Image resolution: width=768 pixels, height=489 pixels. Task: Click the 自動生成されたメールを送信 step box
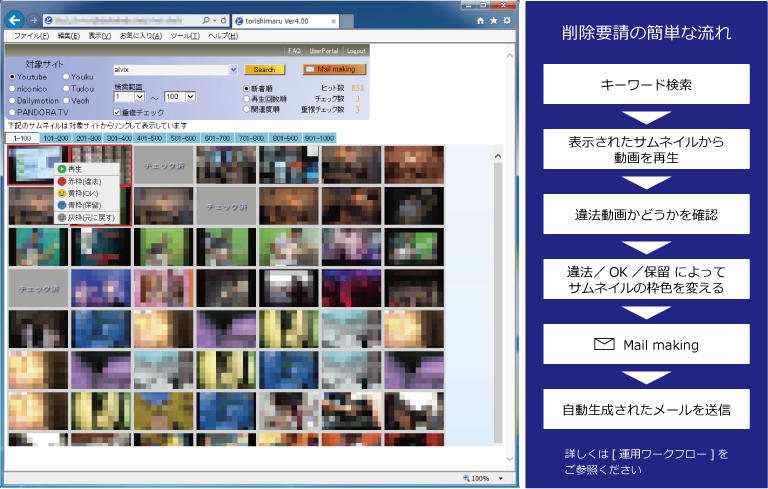(x=646, y=410)
